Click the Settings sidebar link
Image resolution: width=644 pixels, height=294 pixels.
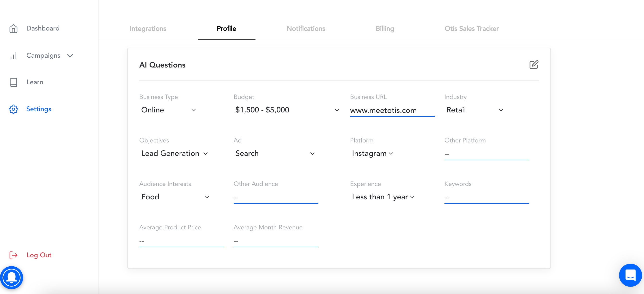[39, 109]
